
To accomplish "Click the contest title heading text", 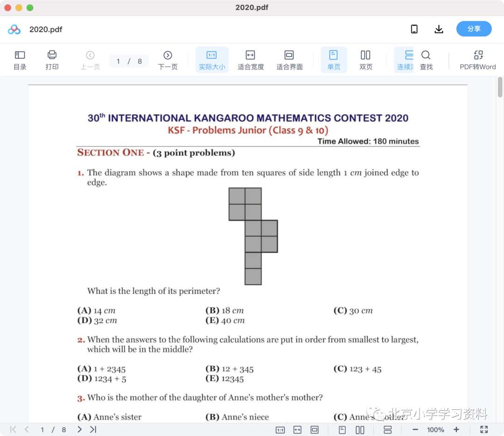I will (x=248, y=118).
